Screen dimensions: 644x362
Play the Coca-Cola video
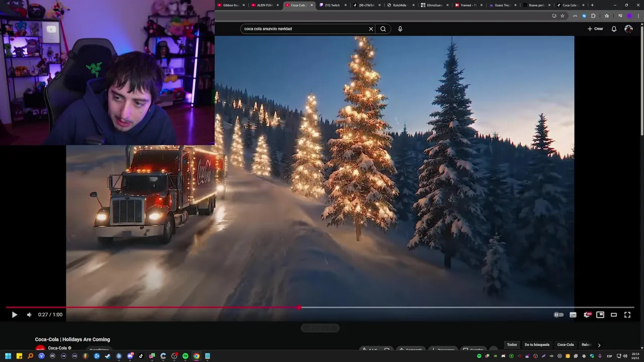pyautogui.click(x=14, y=315)
